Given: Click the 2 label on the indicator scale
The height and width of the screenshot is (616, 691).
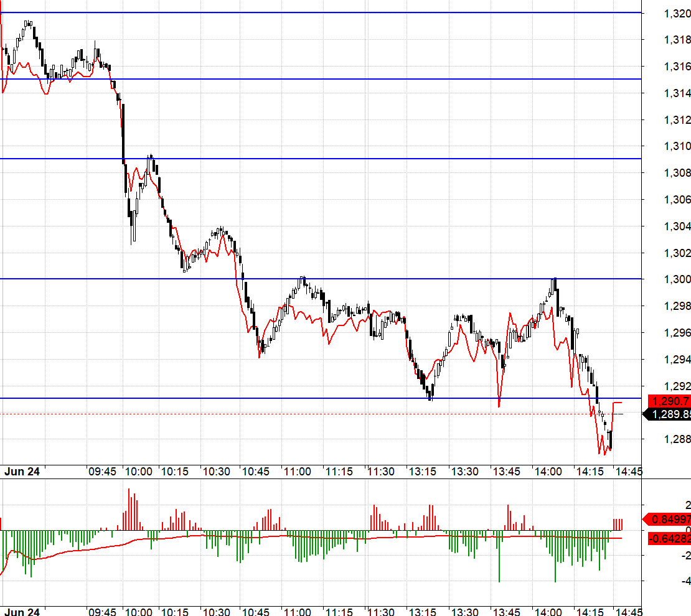Looking at the screenshot, I should [x=687, y=505].
